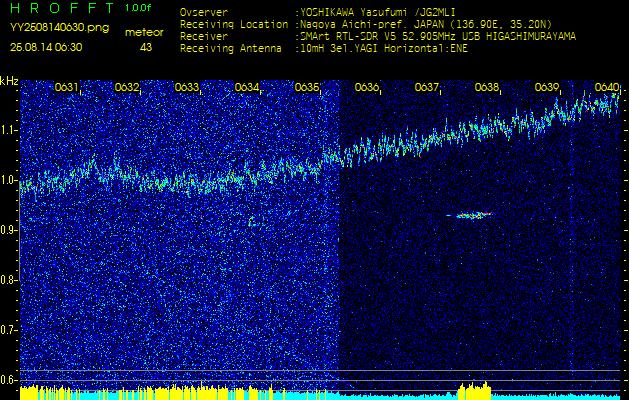Click the Receiver field label
629x400 pixels.
click(x=204, y=37)
